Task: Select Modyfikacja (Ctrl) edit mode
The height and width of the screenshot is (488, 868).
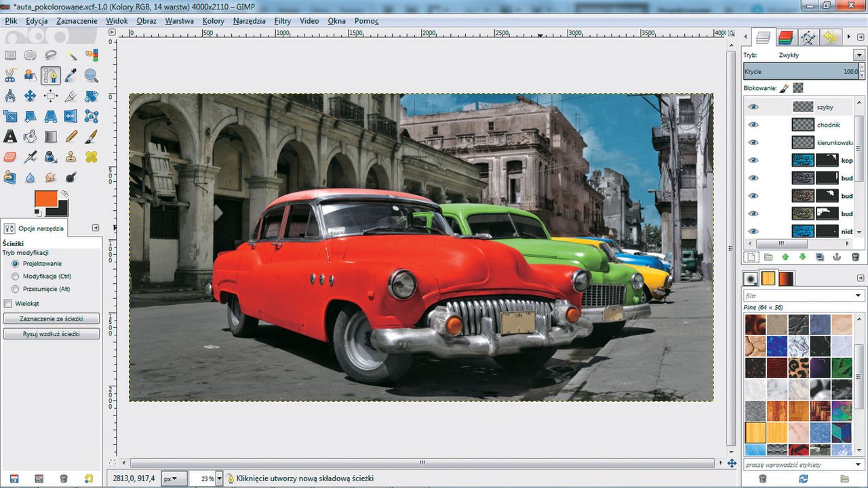Action: coord(16,276)
